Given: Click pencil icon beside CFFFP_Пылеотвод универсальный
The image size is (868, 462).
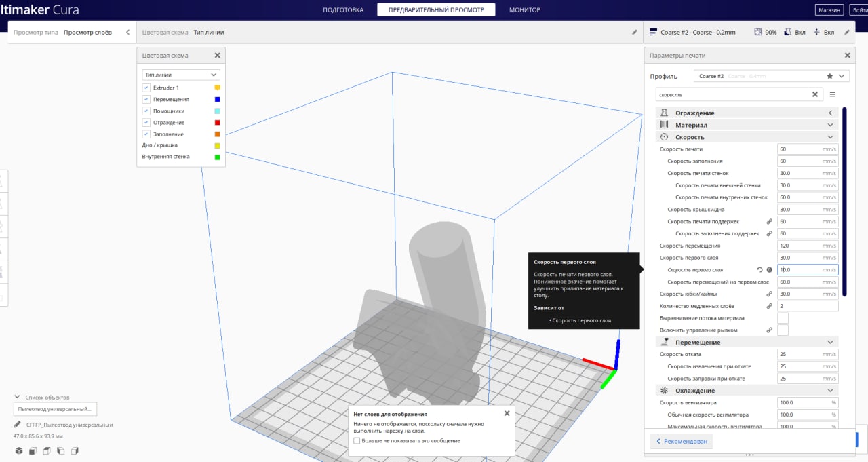Looking at the screenshot, I should [18, 425].
